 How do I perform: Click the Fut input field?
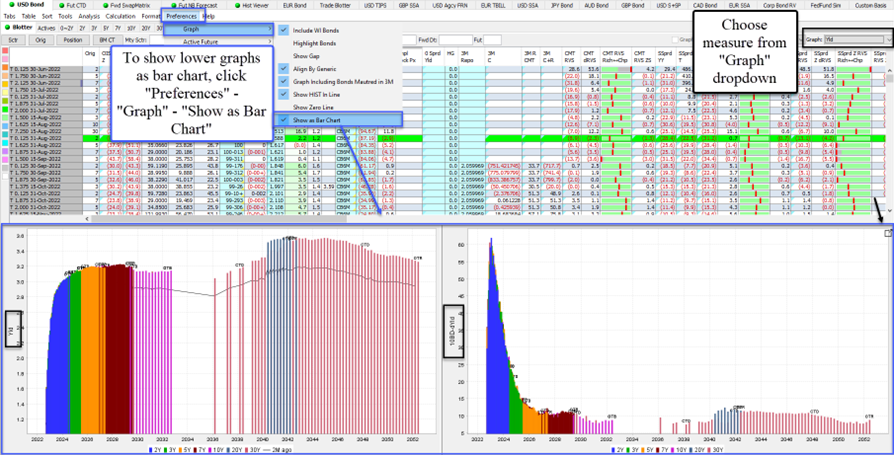click(x=493, y=40)
